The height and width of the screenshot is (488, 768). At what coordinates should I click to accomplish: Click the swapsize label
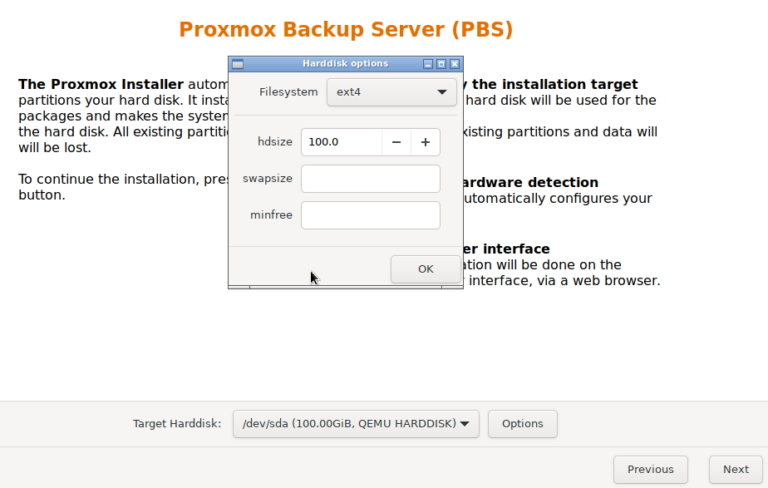267,179
